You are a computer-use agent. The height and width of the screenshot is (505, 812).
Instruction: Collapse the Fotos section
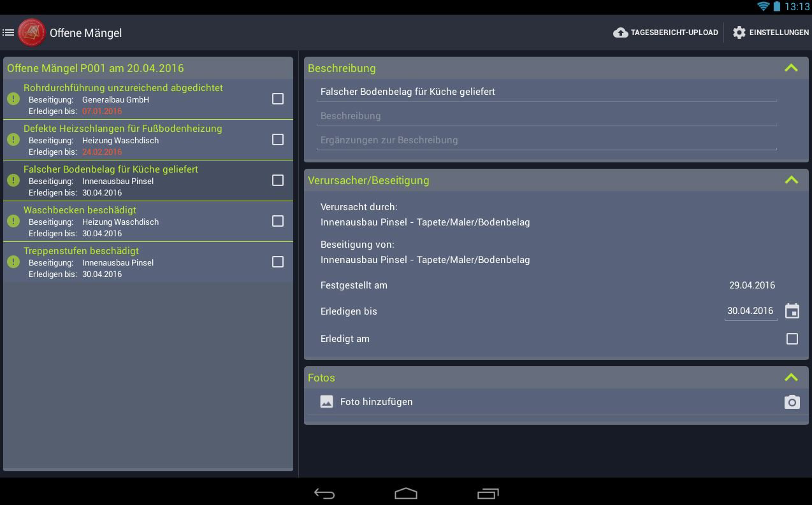(791, 378)
